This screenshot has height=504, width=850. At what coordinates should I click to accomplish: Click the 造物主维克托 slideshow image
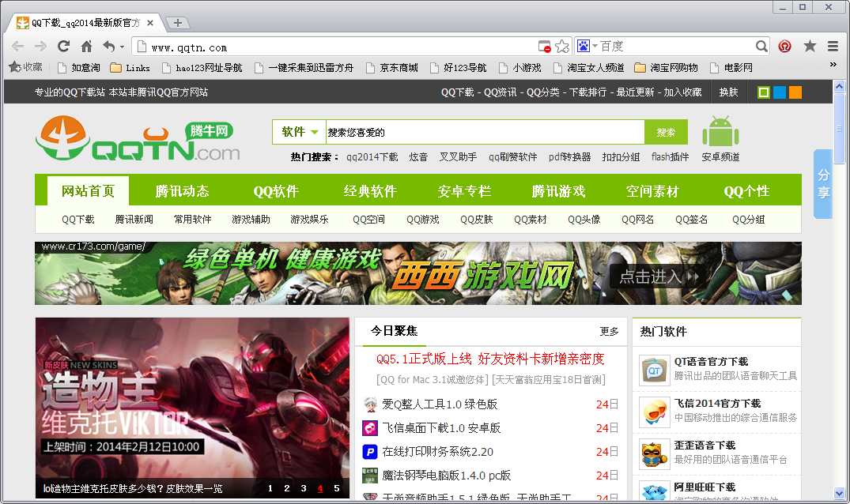coord(192,408)
